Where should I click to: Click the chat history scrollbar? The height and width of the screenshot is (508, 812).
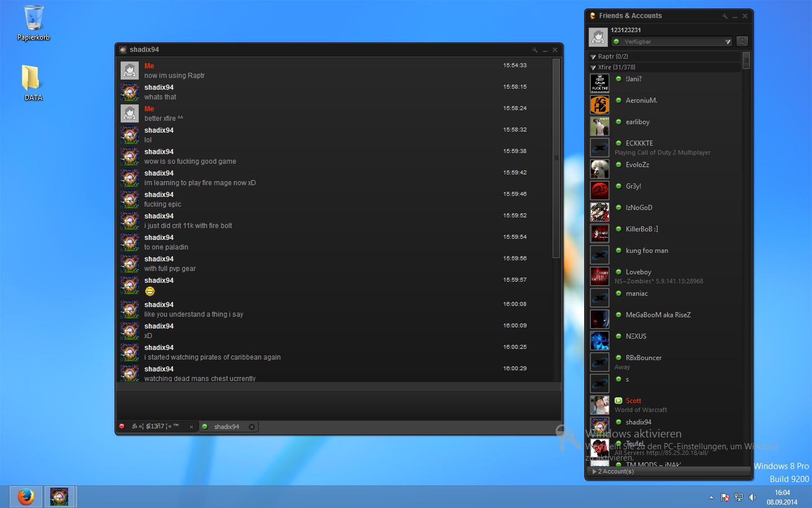tap(556, 158)
